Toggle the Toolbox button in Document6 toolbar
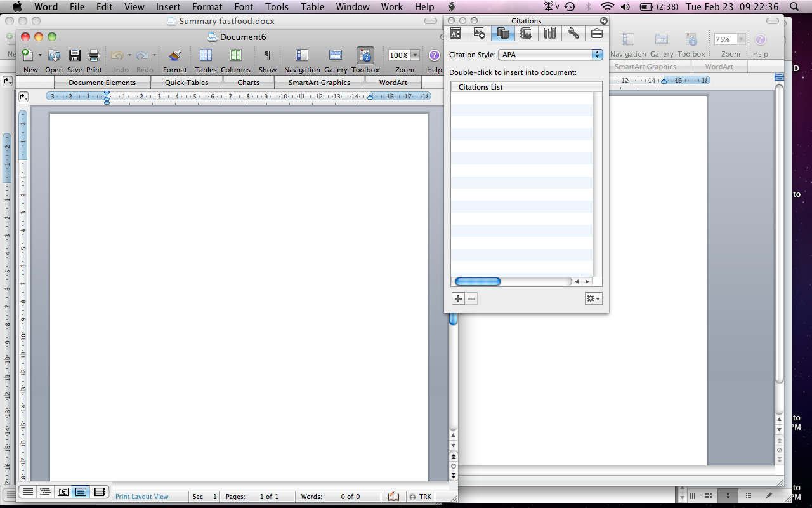 click(365, 55)
